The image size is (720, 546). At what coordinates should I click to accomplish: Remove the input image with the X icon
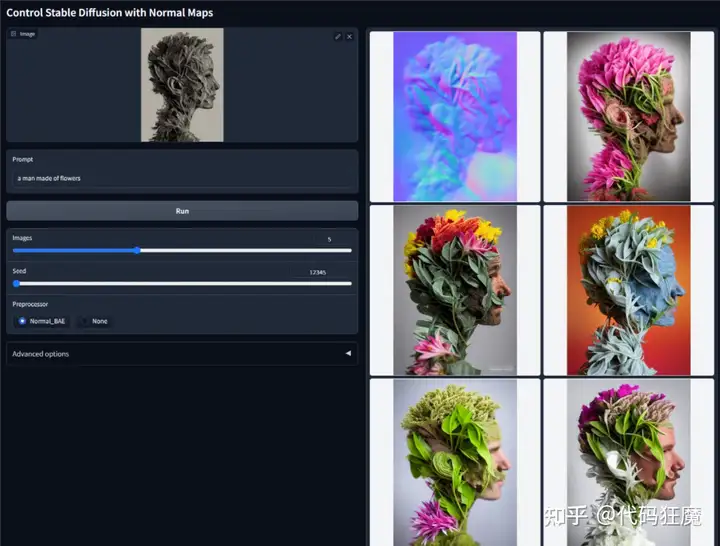[349, 36]
